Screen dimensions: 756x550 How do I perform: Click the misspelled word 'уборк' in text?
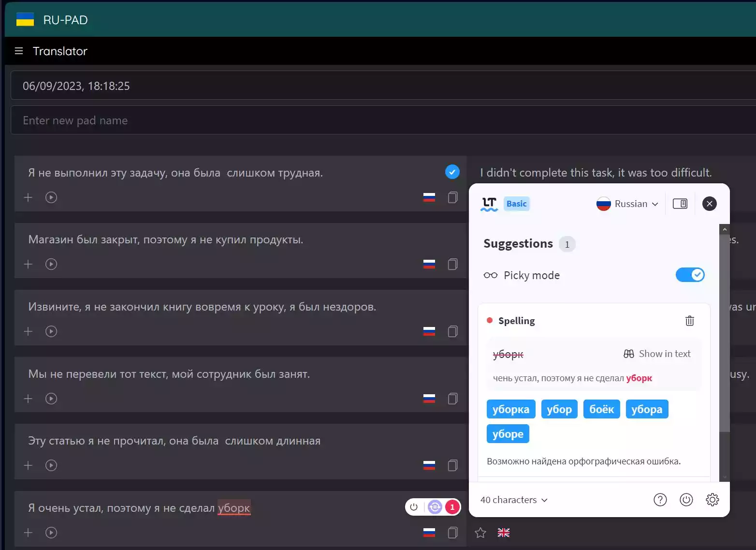(x=234, y=508)
